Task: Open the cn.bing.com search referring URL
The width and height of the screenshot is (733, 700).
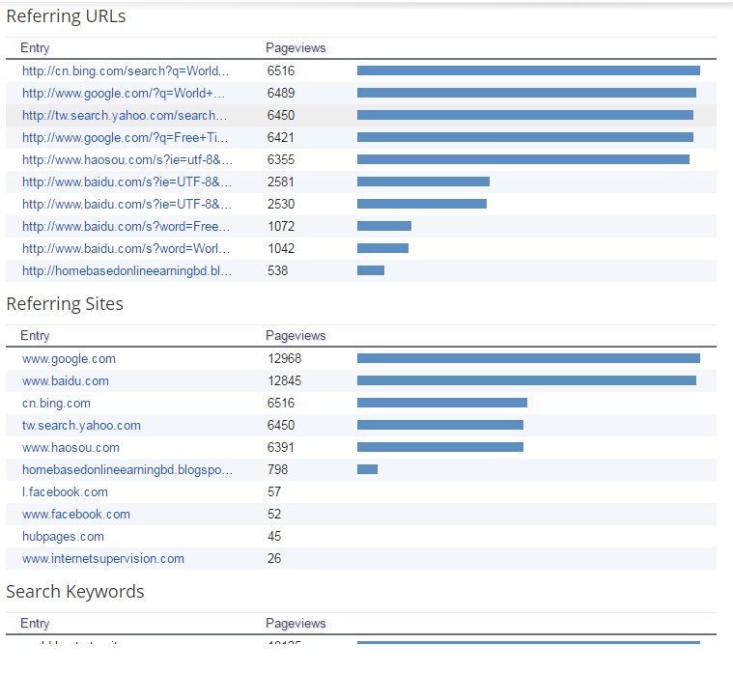Action: pyautogui.click(x=126, y=70)
